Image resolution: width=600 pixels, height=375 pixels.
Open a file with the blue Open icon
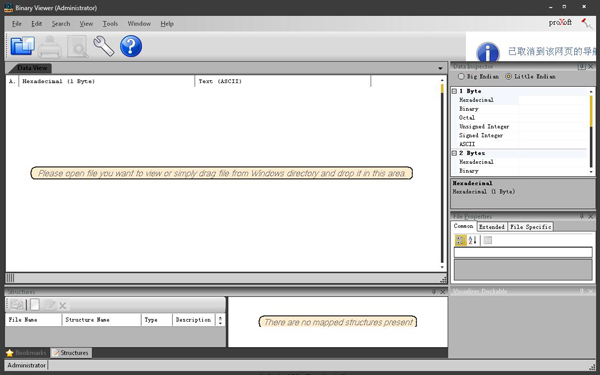23,46
